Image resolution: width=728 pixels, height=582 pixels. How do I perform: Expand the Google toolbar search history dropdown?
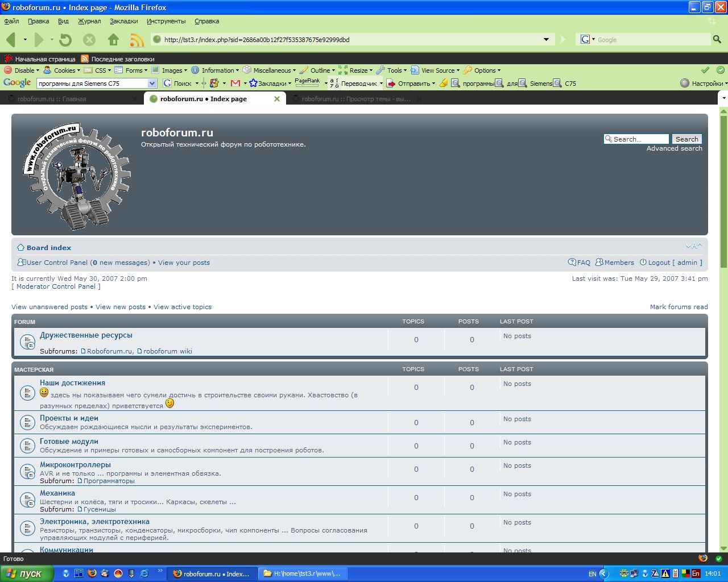[x=152, y=84]
